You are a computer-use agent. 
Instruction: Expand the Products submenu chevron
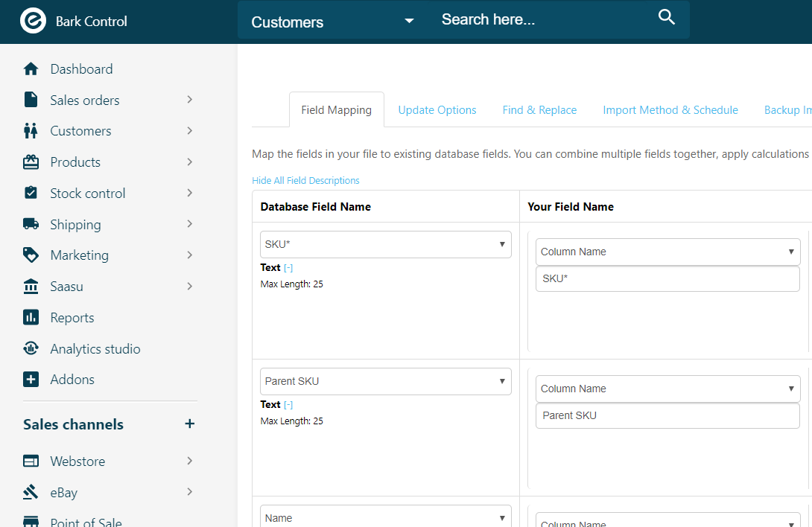pyautogui.click(x=189, y=162)
